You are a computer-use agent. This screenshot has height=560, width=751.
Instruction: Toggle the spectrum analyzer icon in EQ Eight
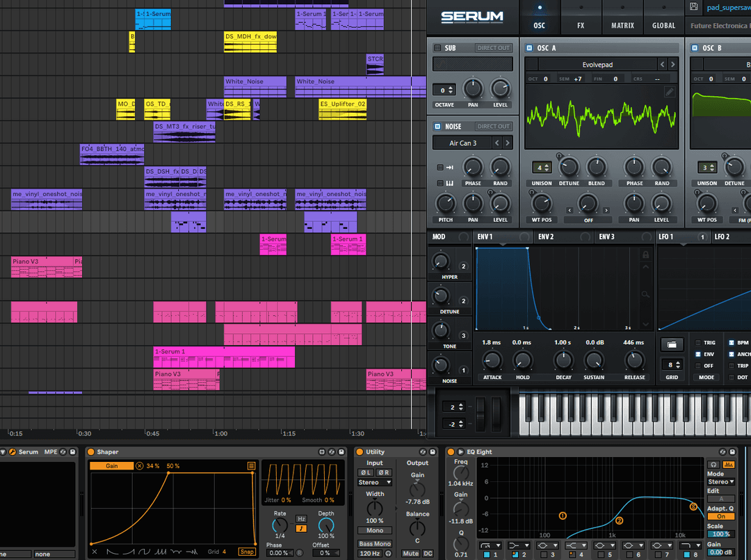(x=728, y=465)
